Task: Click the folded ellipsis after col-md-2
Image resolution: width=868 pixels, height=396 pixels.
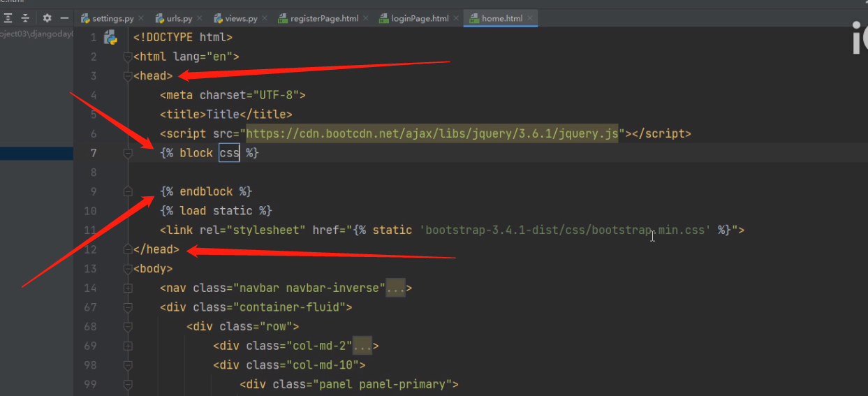Action: [362, 346]
